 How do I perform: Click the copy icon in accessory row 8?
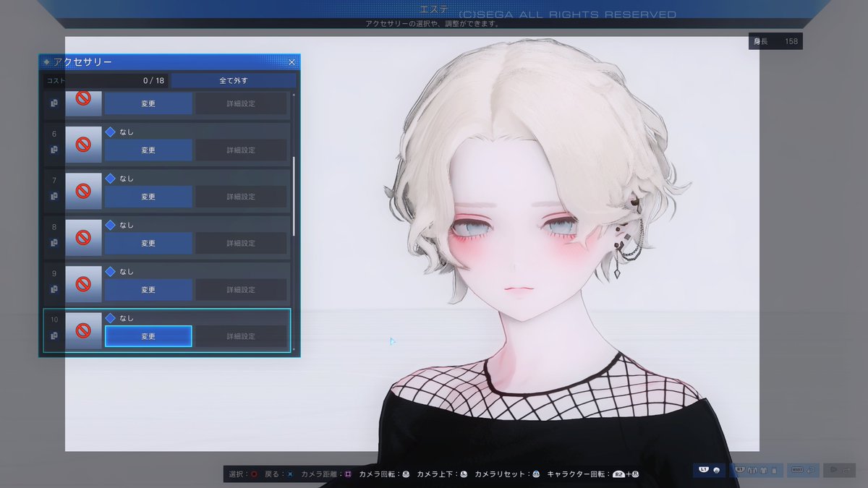54,243
